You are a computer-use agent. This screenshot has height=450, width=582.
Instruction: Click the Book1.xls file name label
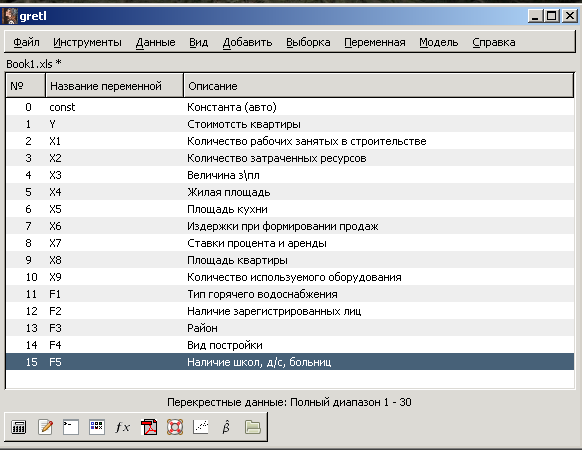click(x=33, y=64)
